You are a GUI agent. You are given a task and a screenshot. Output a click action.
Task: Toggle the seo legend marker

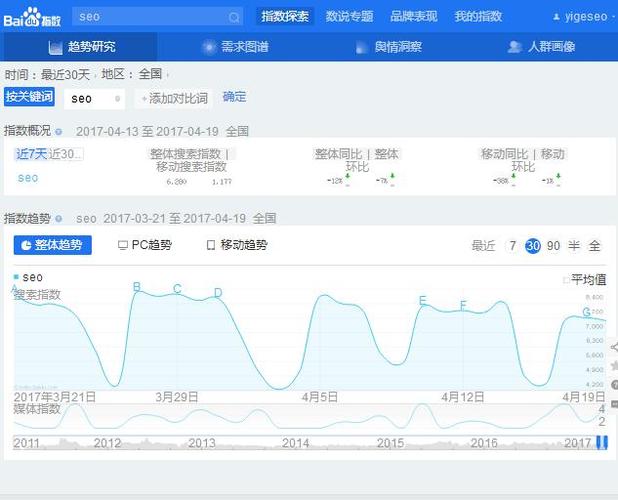(16, 277)
